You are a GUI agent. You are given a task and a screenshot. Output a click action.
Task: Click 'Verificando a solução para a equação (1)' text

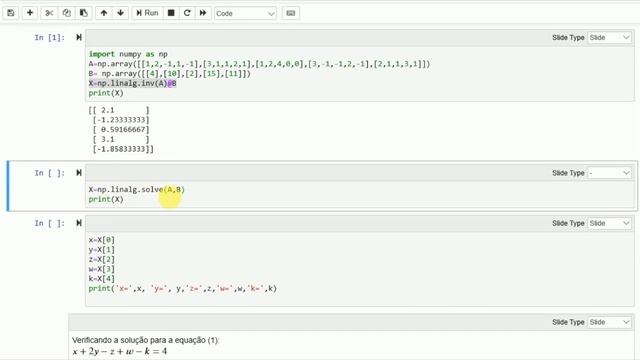pos(146,340)
